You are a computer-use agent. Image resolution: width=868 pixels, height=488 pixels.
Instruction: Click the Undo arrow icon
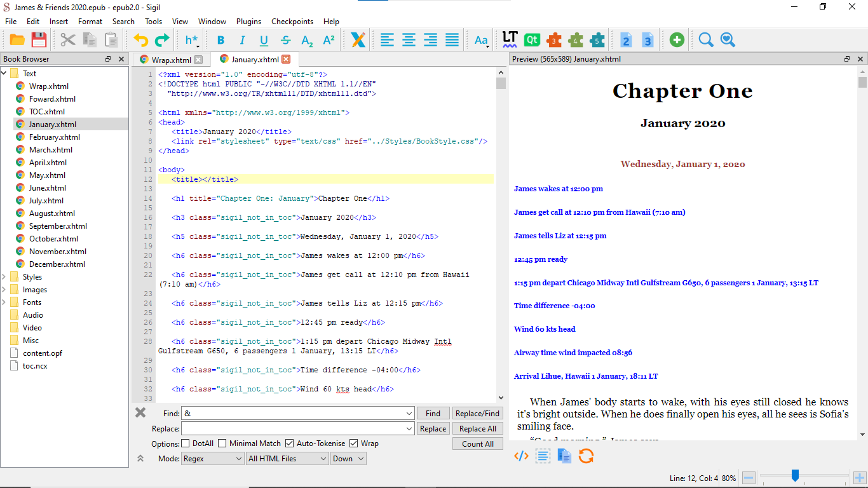(140, 40)
